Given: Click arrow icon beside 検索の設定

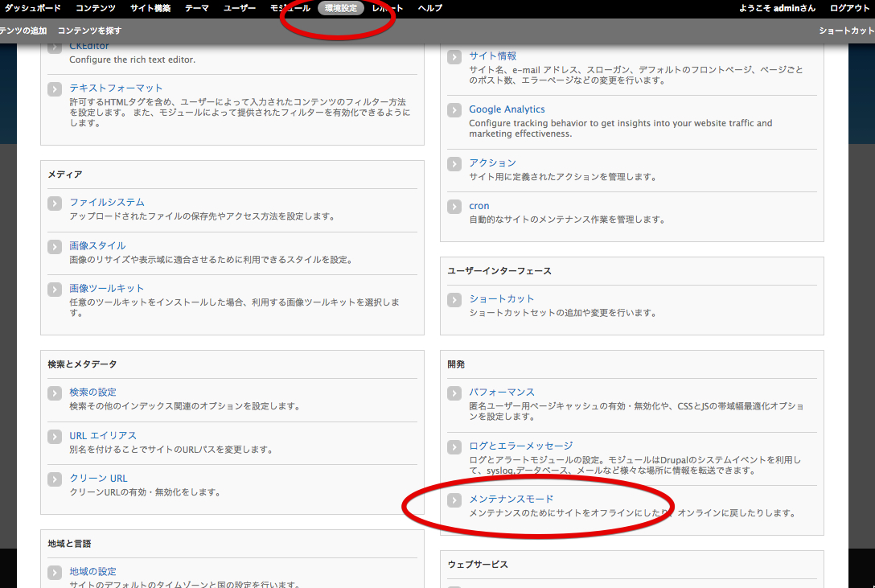Looking at the screenshot, I should click(55, 393).
